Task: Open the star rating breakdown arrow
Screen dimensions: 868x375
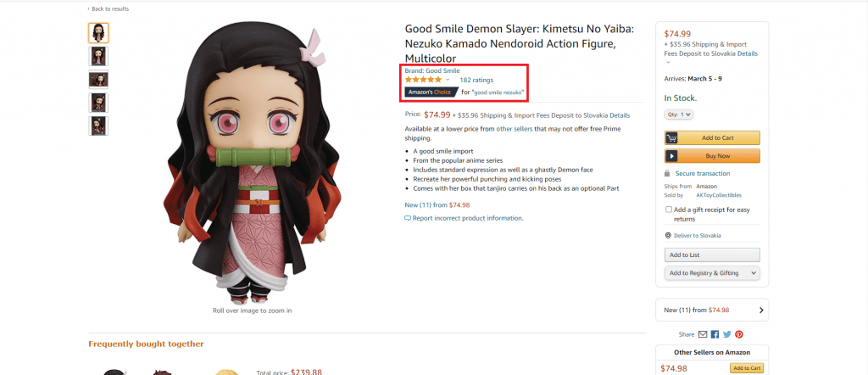Action: coord(448,80)
